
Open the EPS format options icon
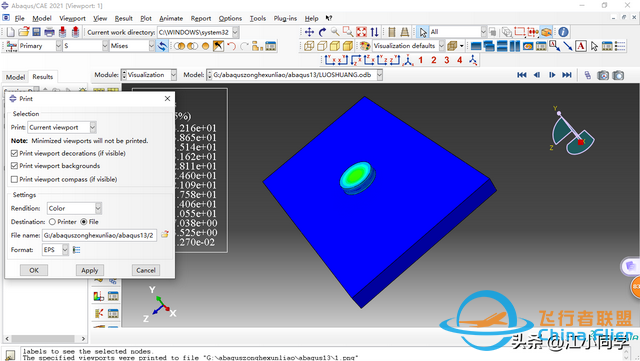click(76, 250)
